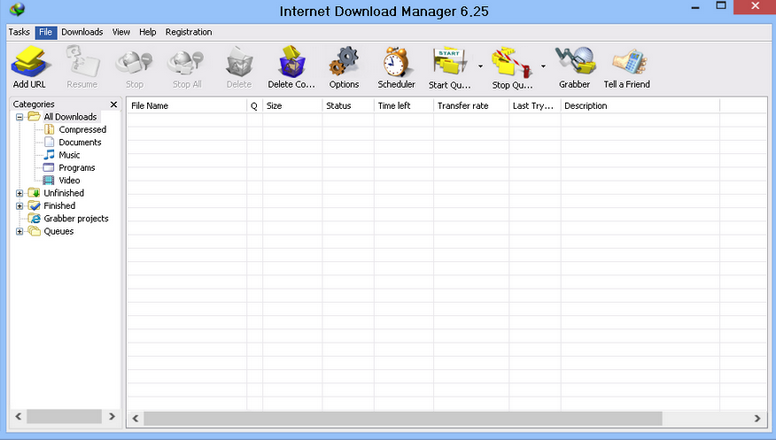Click the Start Queue icon
The image size is (776, 440).
[449, 62]
